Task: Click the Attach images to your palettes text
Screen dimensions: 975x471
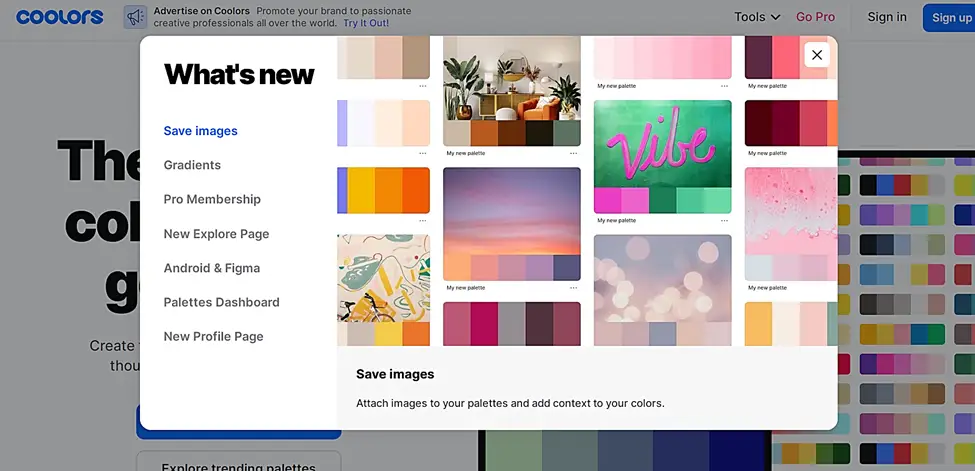Action: click(510, 403)
